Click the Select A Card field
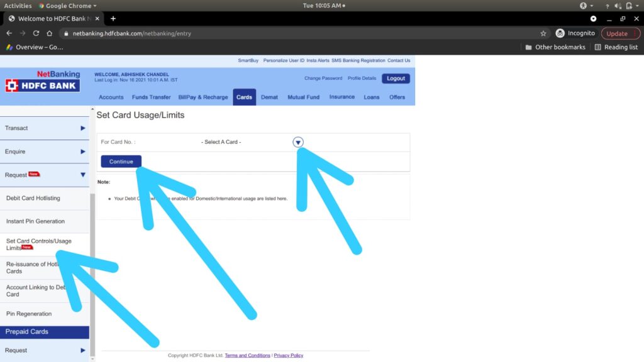This screenshot has height=362, width=644. (x=252, y=142)
